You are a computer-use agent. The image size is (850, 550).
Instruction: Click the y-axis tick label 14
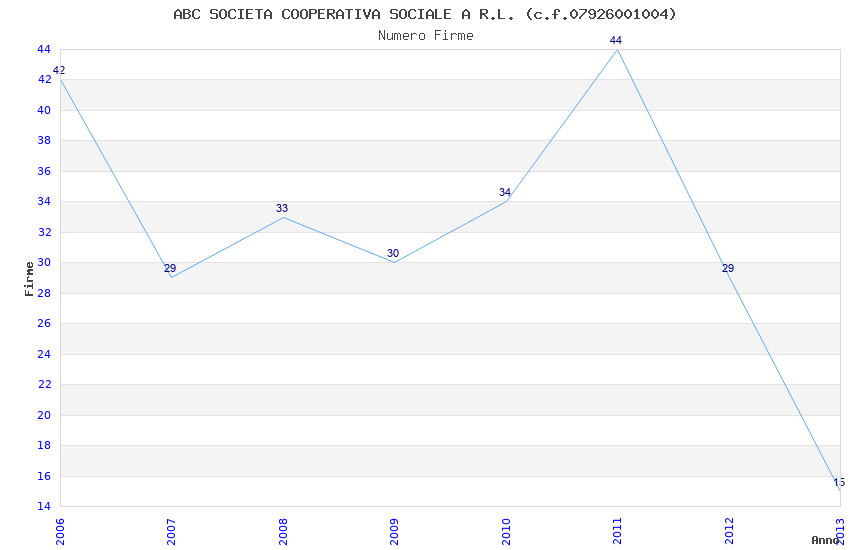44,507
